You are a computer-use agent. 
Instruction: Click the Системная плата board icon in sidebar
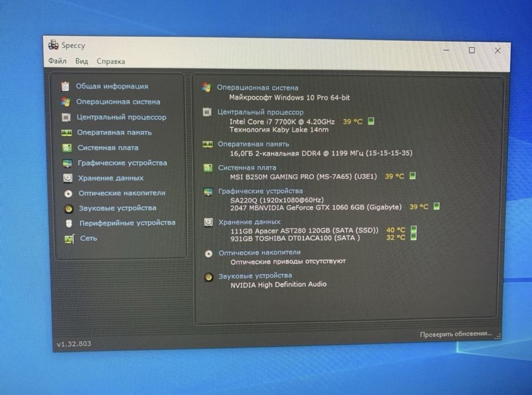(x=67, y=148)
